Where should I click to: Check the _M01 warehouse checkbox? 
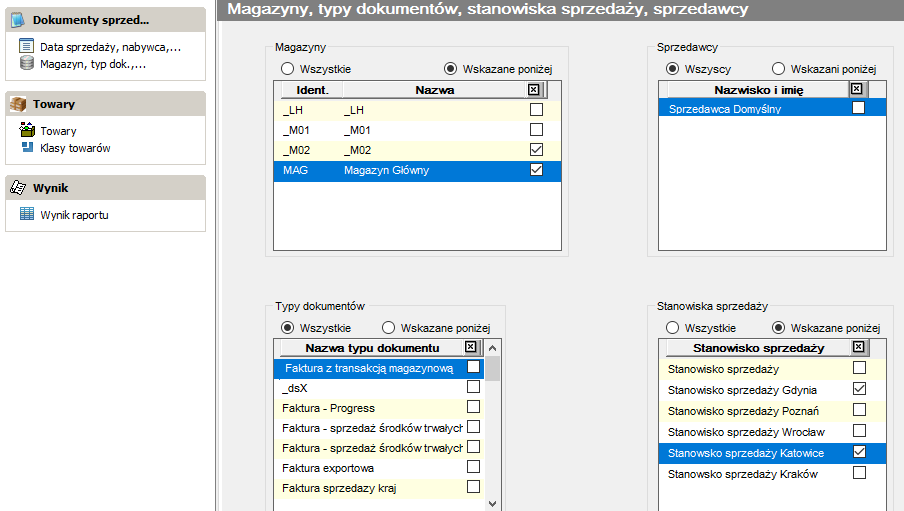(536, 129)
